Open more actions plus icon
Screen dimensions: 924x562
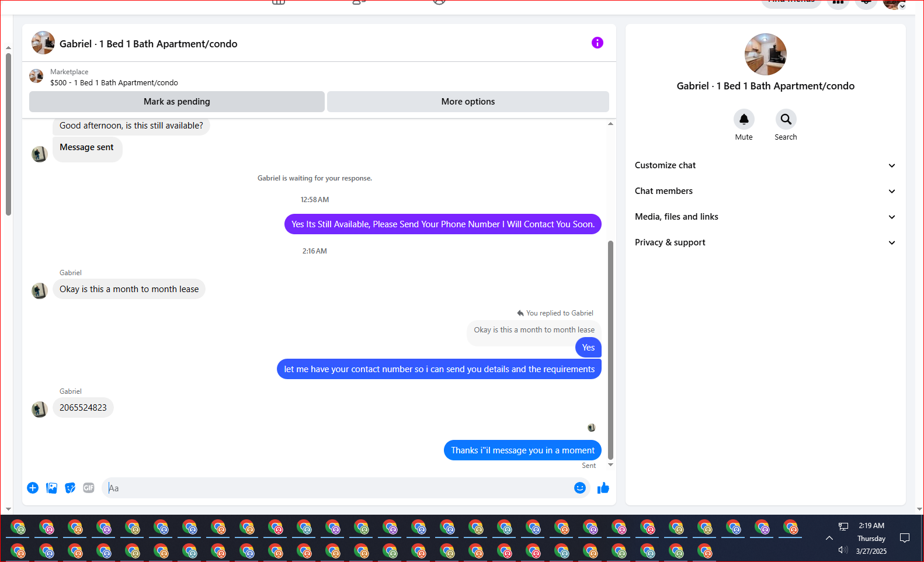pyautogui.click(x=33, y=488)
